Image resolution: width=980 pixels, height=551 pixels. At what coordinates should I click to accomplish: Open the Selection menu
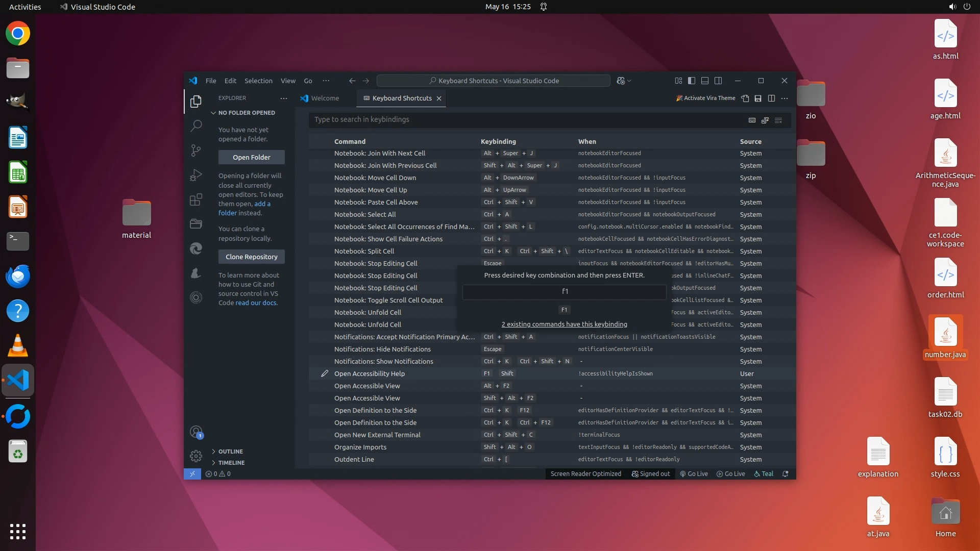click(x=258, y=81)
